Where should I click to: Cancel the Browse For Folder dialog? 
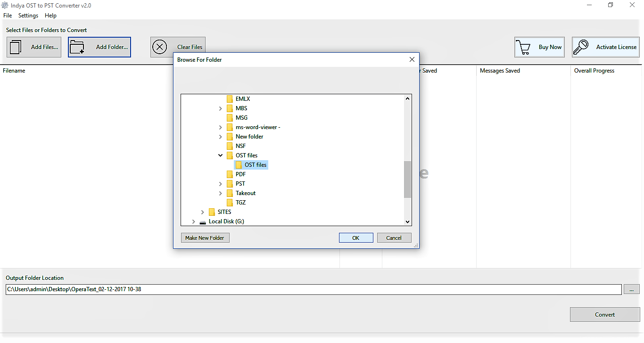(394, 238)
